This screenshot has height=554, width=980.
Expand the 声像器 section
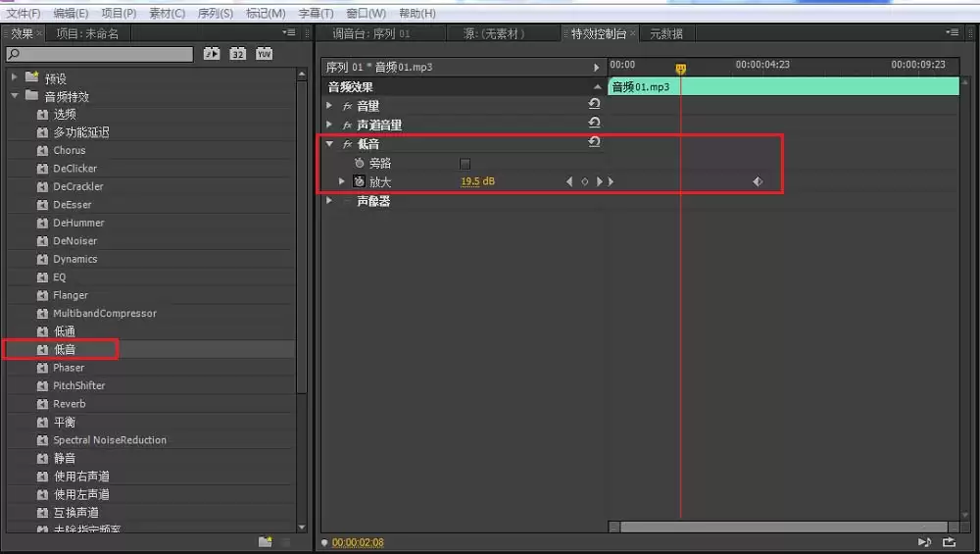point(329,201)
